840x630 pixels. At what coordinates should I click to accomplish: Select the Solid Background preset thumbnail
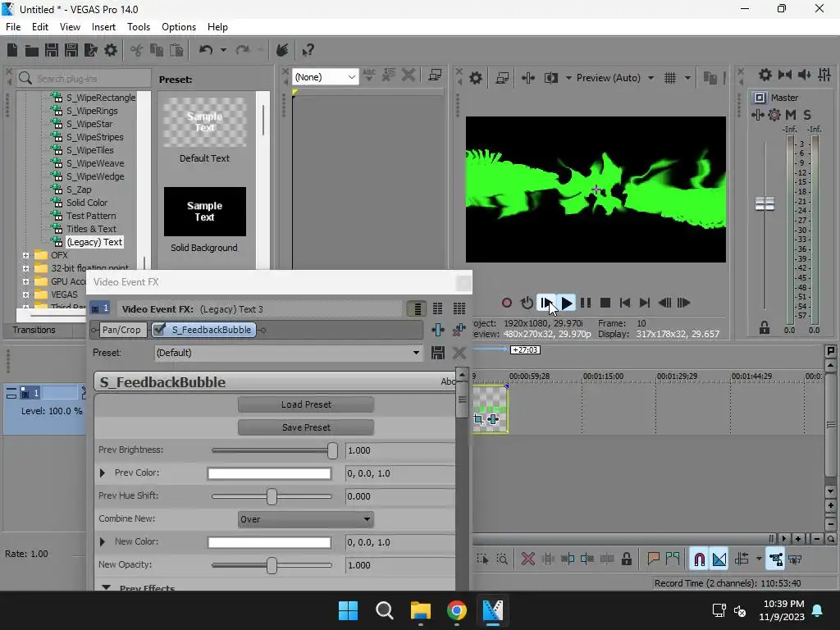pyautogui.click(x=204, y=212)
